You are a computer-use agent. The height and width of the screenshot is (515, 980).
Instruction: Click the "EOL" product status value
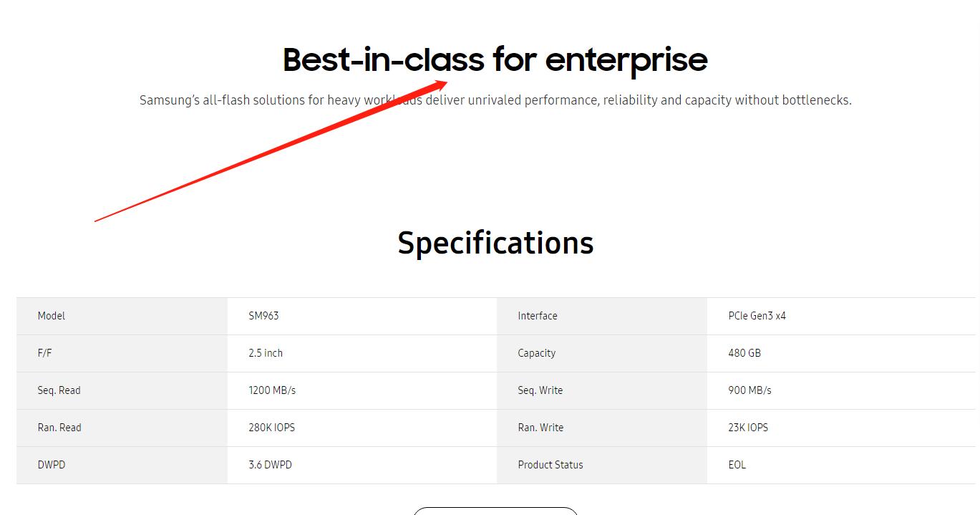[x=737, y=465]
